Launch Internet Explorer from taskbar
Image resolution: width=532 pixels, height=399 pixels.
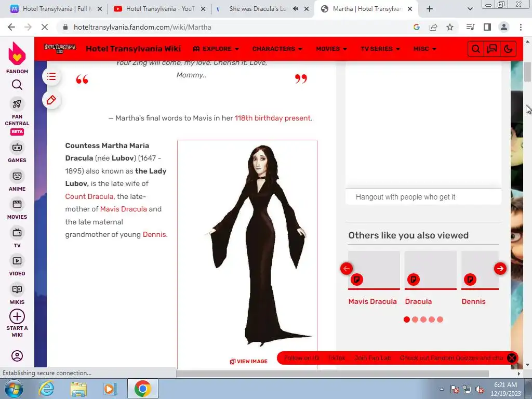(x=46, y=389)
